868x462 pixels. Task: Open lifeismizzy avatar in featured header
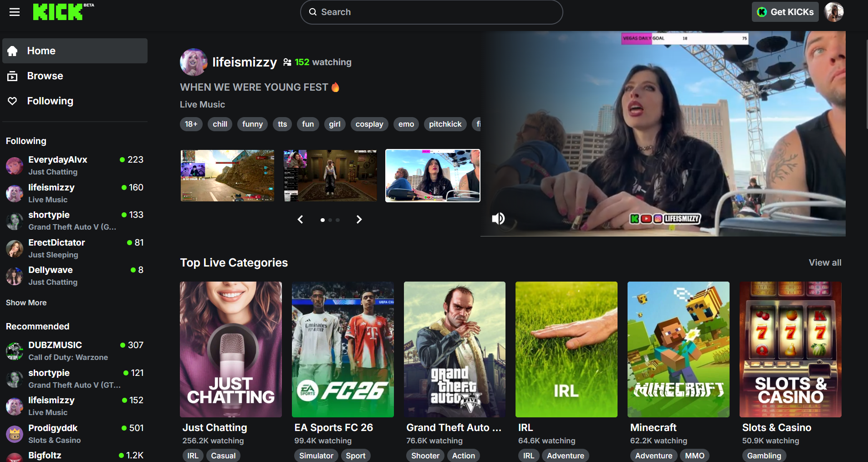point(194,62)
